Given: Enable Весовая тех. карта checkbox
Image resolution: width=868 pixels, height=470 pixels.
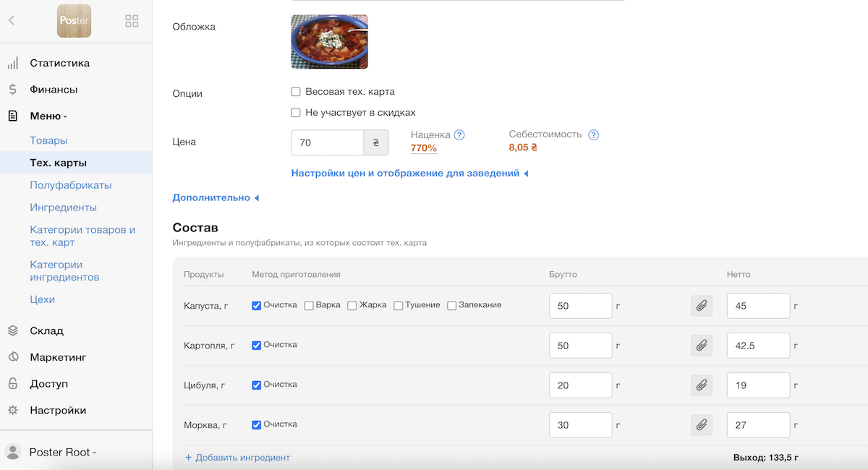Looking at the screenshot, I should (x=296, y=92).
